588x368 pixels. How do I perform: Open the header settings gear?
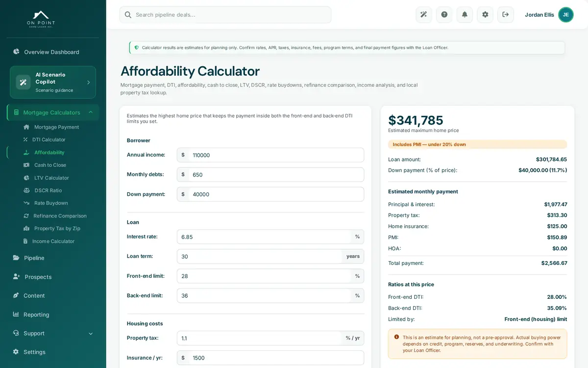485,15
